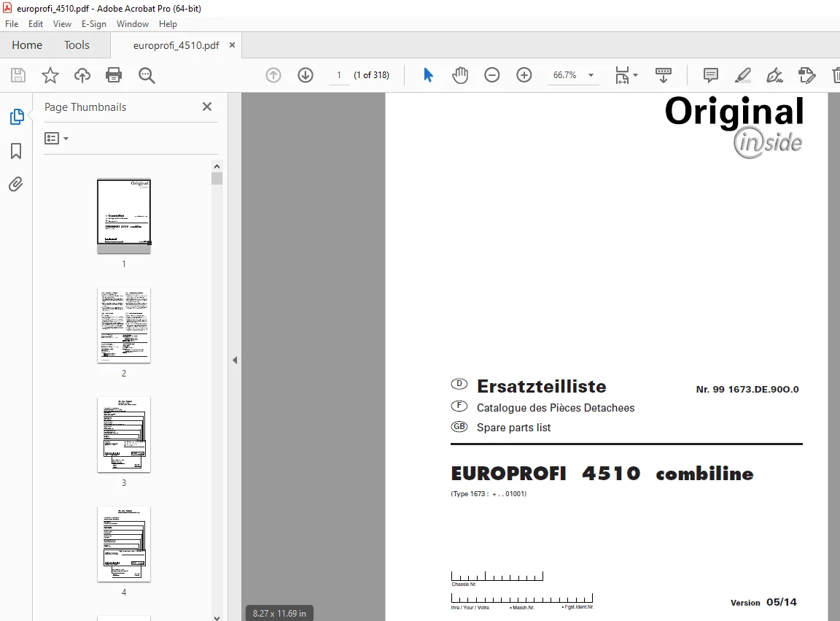Select page 4 thumbnail
This screenshot has height=621, width=840.
point(124,544)
